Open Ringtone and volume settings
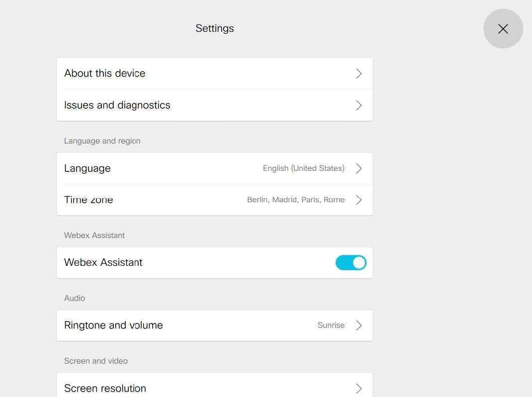Image resolution: width=532 pixels, height=397 pixels. (214, 325)
